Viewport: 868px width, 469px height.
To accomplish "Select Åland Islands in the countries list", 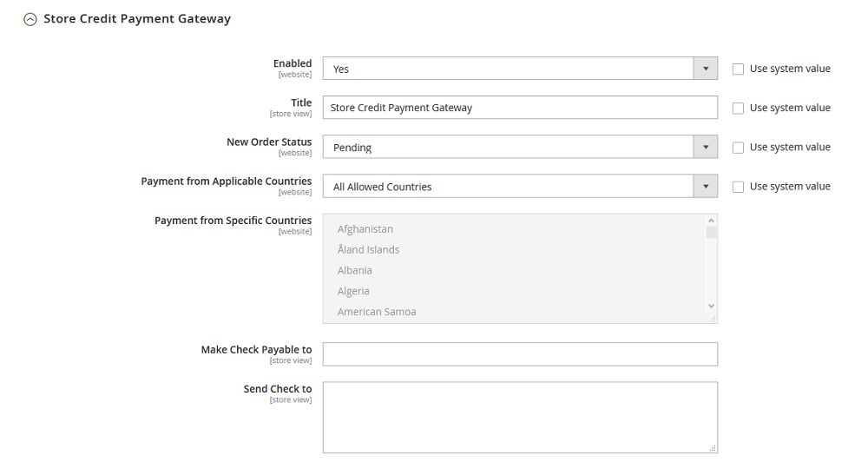I will (x=369, y=250).
